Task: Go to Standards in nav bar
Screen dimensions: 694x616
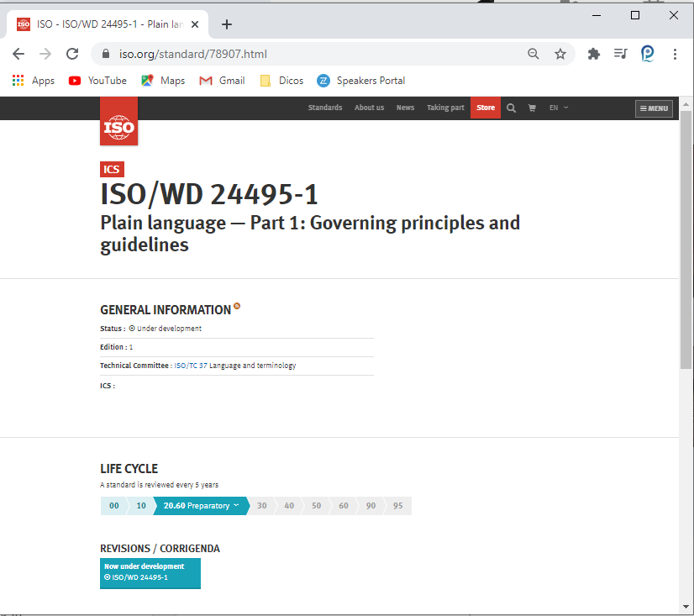Action: pos(325,108)
